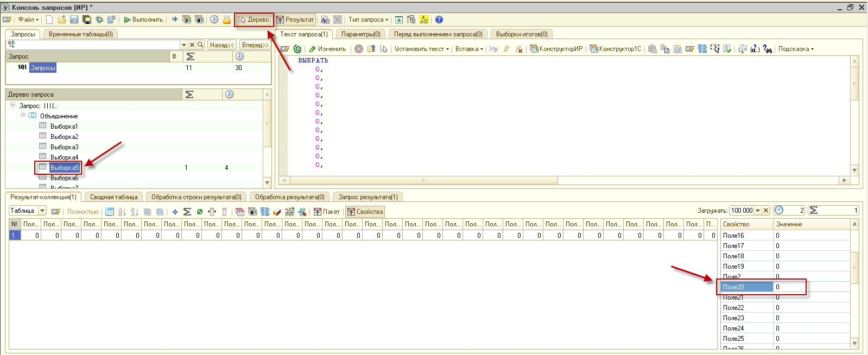Click the sigma totals icon in results toolbar
868x355 pixels.
187,212
